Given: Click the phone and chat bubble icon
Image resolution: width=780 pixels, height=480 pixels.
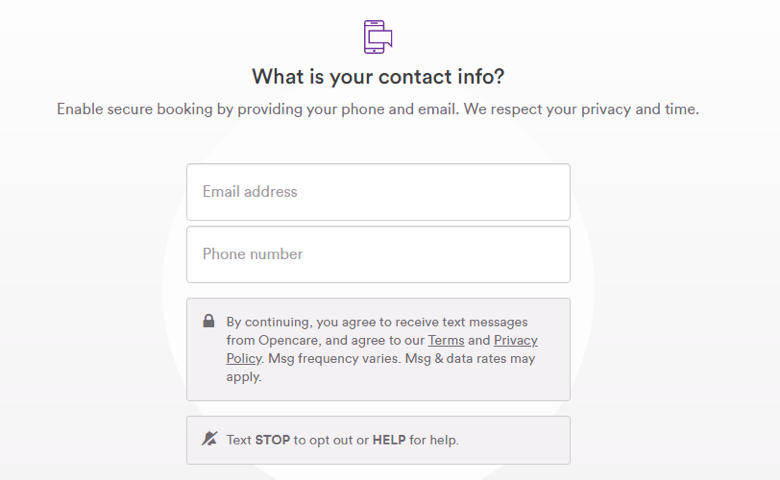Looking at the screenshot, I should coord(377,37).
